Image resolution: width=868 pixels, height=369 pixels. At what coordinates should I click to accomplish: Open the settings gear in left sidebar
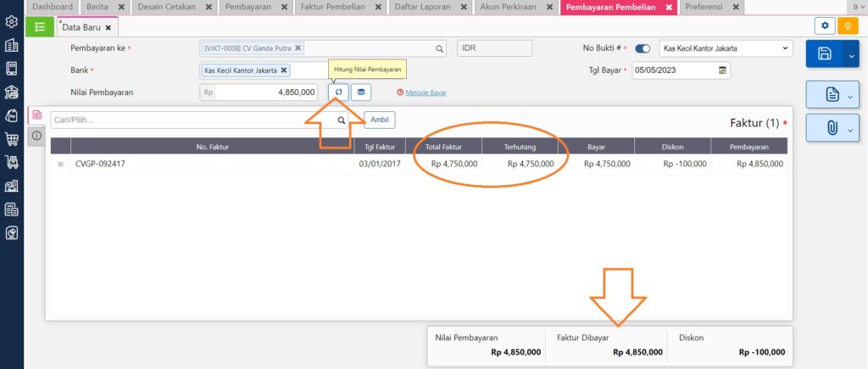pos(12,21)
